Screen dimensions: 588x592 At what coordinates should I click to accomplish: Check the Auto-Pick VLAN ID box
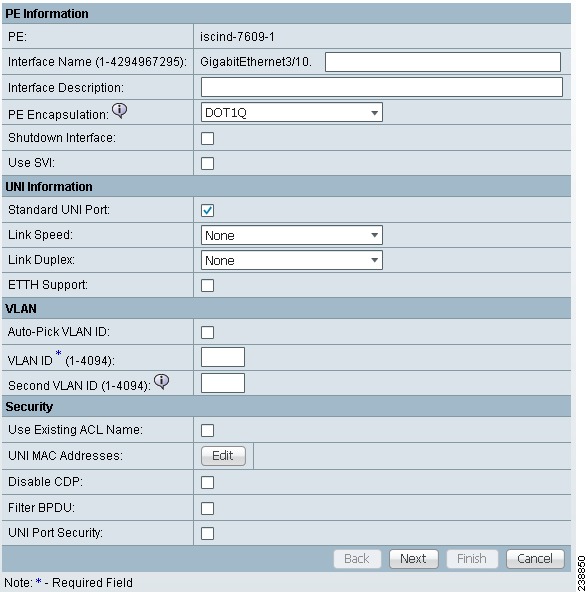(x=207, y=333)
